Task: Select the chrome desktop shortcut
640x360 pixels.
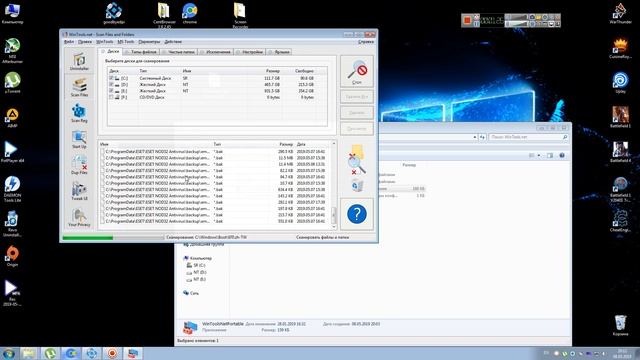Action: [x=190, y=13]
